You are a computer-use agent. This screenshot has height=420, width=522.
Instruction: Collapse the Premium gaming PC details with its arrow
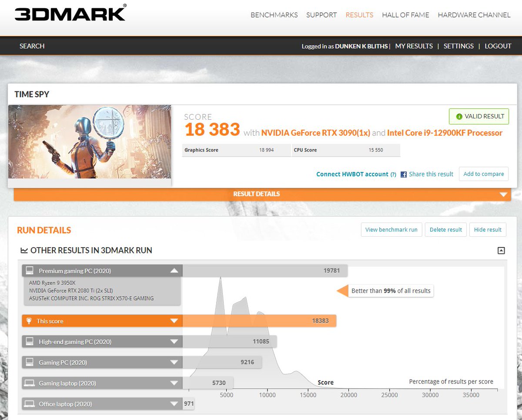tap(175, 270)
